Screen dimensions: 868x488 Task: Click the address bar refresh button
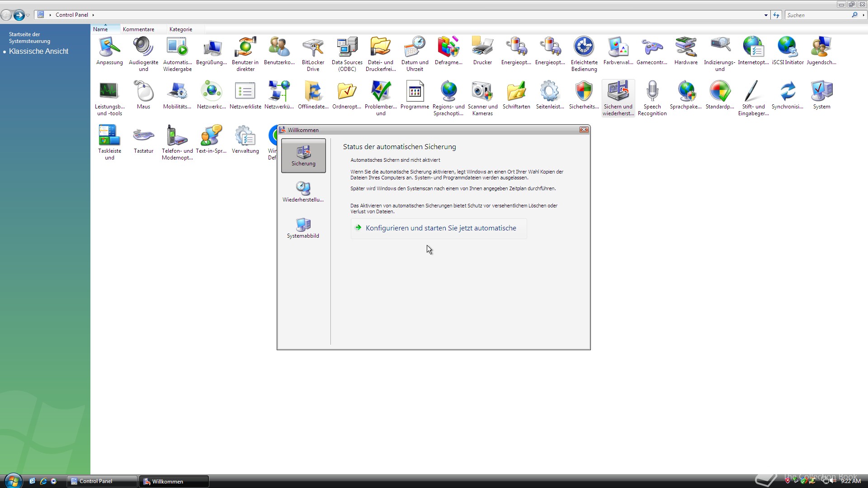(x=776, y=15)
